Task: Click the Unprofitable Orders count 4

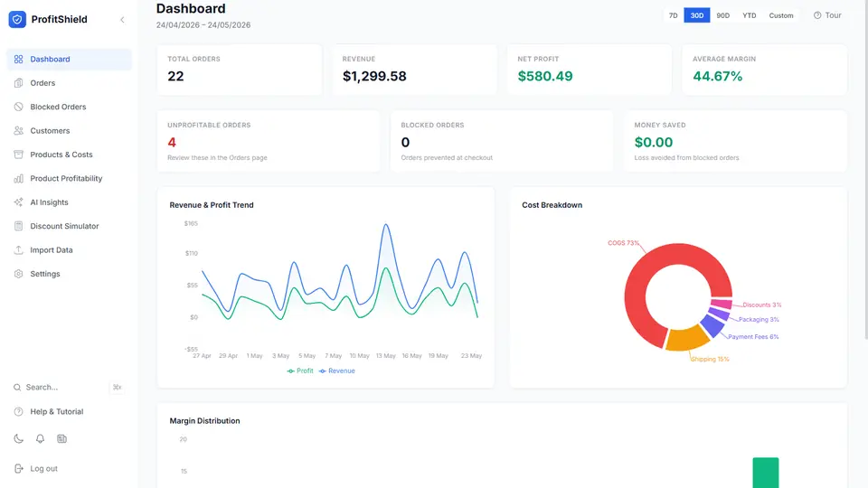Action: 172,143
